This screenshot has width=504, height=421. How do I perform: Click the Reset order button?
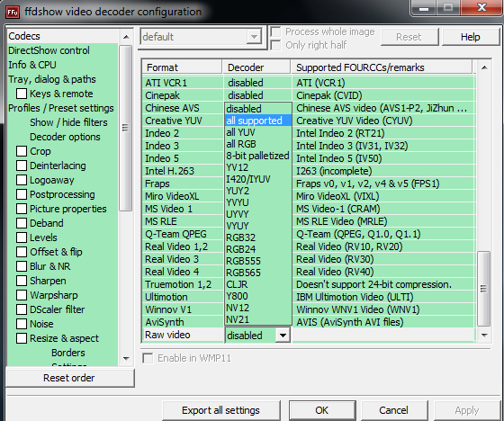click(70, 378)
